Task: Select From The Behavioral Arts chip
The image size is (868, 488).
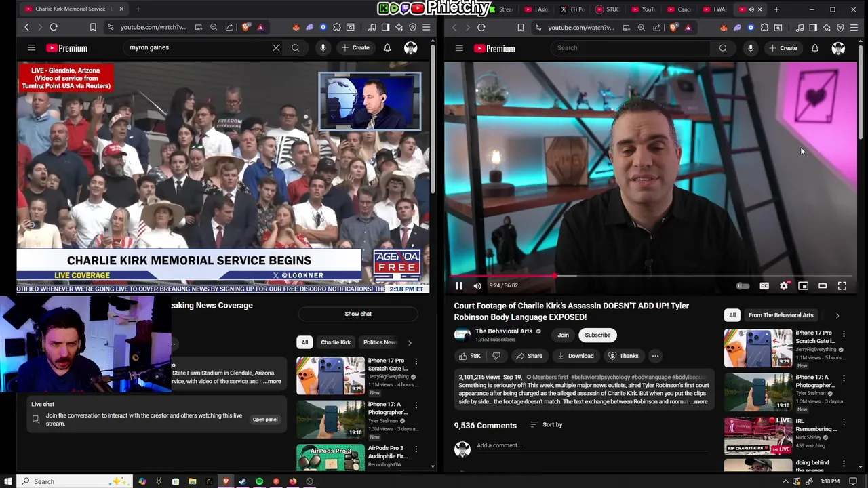Action: click(781, 315)
